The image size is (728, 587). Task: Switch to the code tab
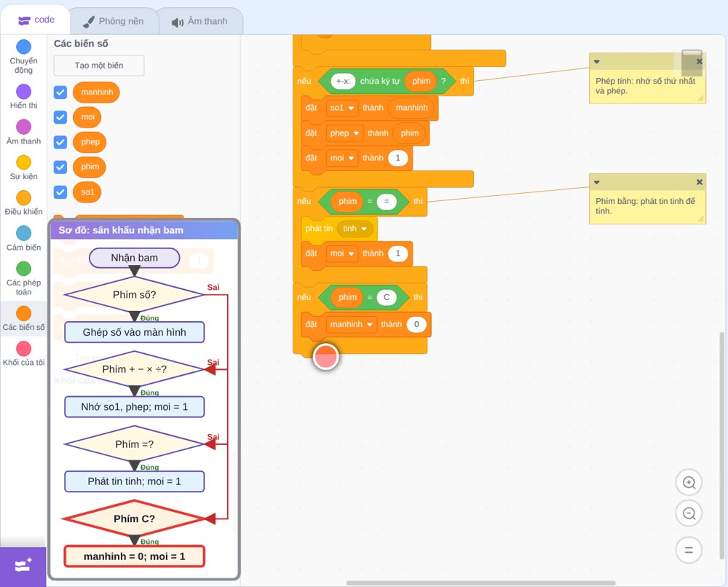tap(36, 20)
